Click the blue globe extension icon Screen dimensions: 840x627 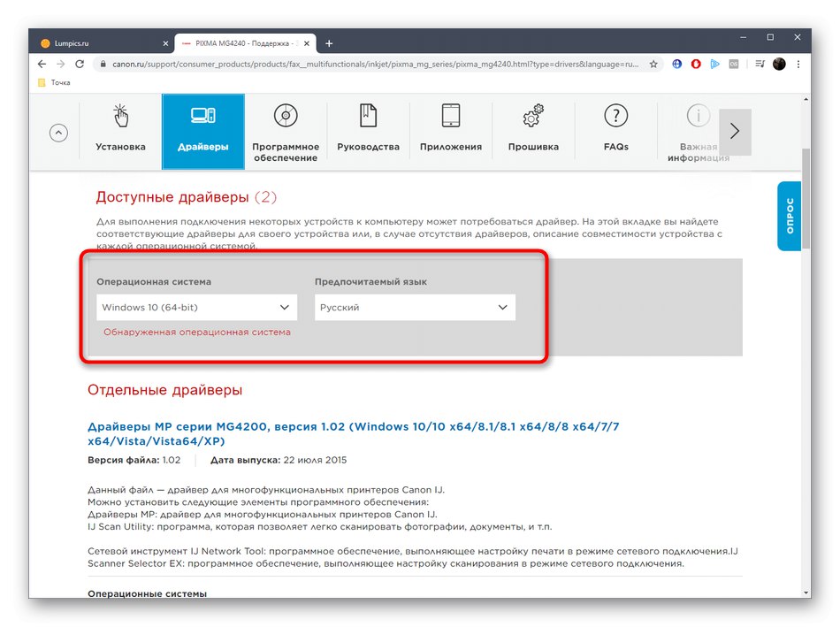tap(676, 64)
